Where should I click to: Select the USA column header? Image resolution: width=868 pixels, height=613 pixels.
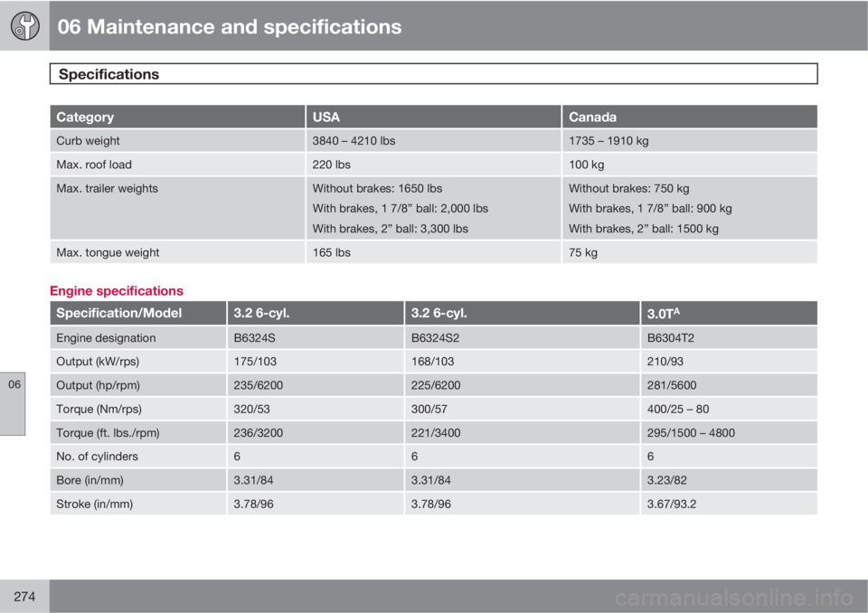(x=433, y=117)
